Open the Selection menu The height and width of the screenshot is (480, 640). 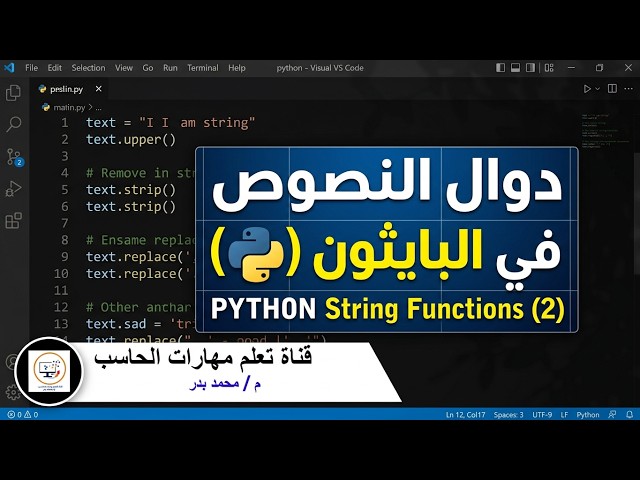click(88, 68)
